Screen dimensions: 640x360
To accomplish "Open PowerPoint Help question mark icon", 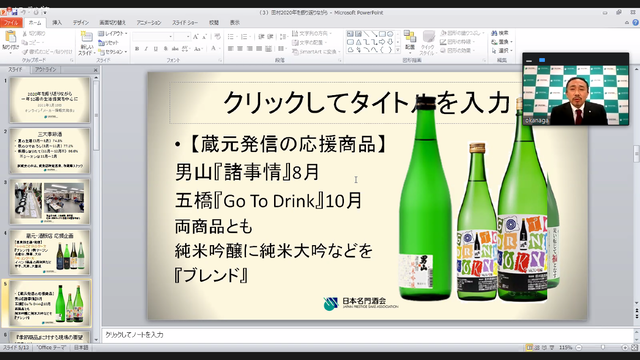I will [636, 22].
